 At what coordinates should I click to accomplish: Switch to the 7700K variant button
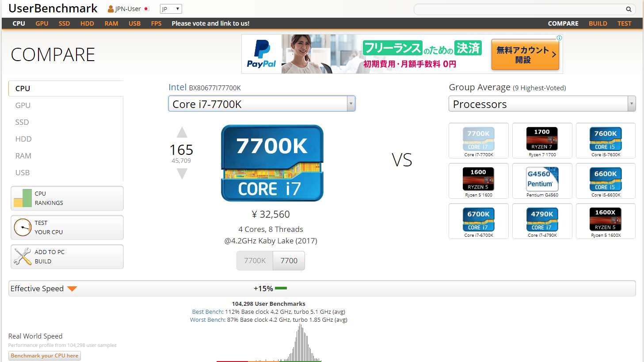pos(255,261)
